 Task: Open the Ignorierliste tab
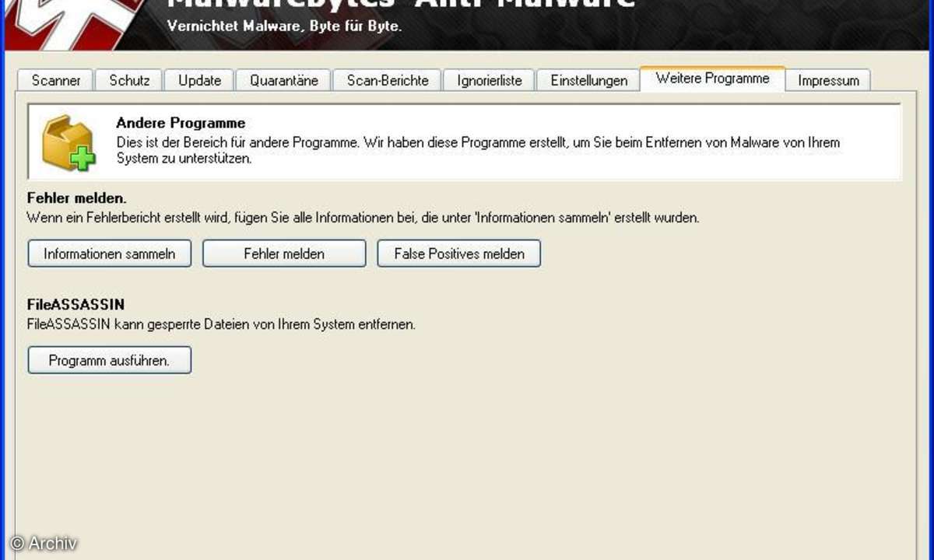click(x=490, y=81)
